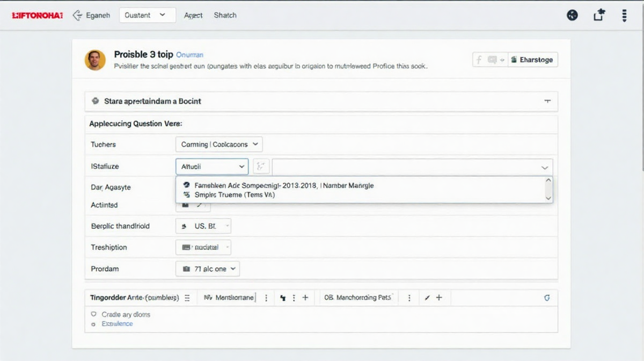Open the vertical three-dot menu in top bar
The image size is (644, 361).
624,16
